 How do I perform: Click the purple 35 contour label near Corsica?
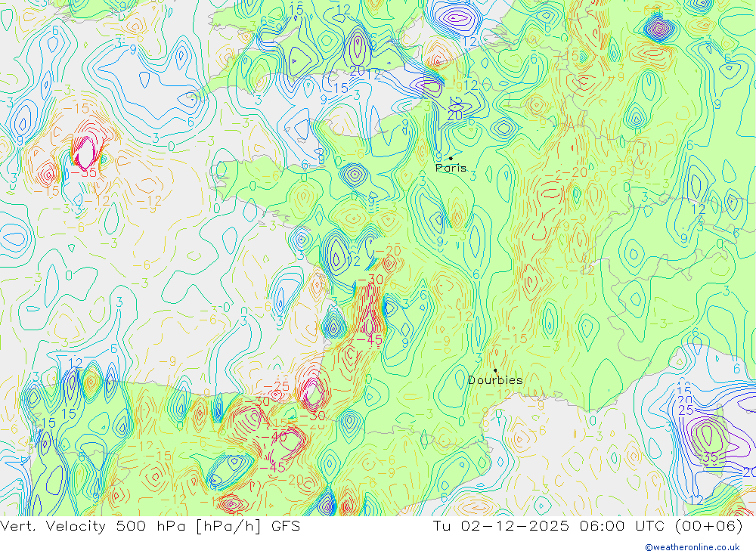pyautogui.click(x=710, y=457)
